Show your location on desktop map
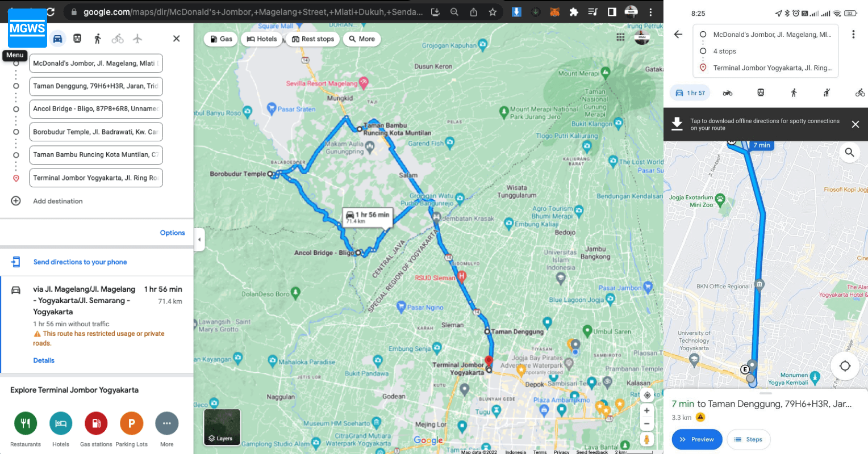This screenshot has height=454, width=868. tap(647, 395)
